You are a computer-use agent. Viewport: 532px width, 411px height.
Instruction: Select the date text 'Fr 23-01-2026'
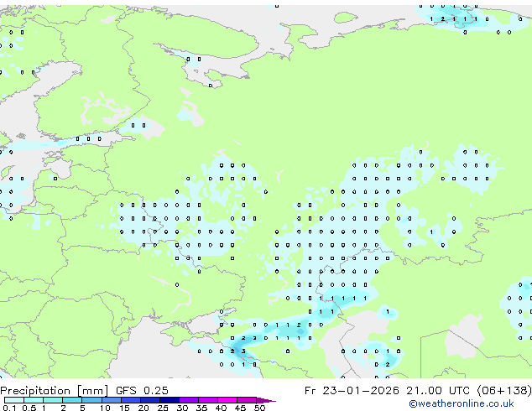click(x=352, y=391)
